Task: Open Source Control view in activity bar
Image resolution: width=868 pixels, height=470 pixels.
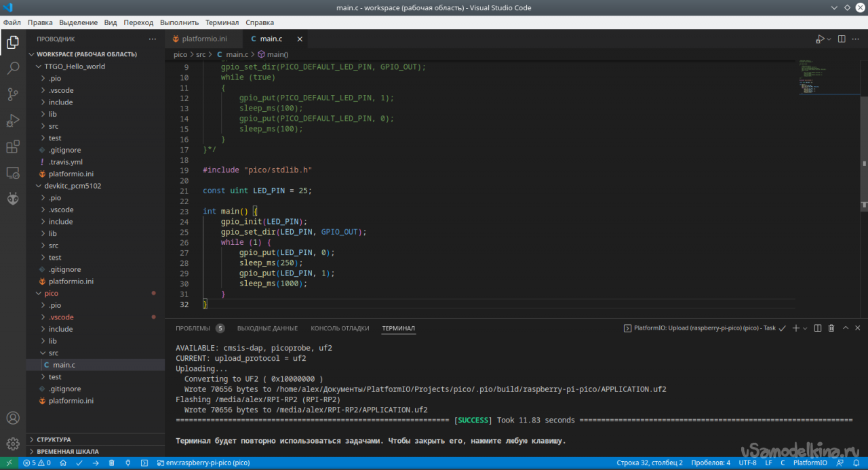Action: 13,94
